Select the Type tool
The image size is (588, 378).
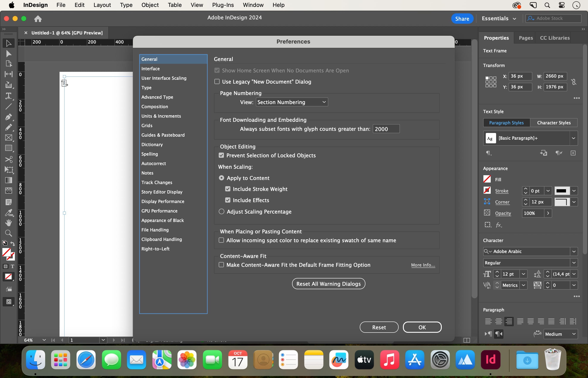tap(9, 96)
